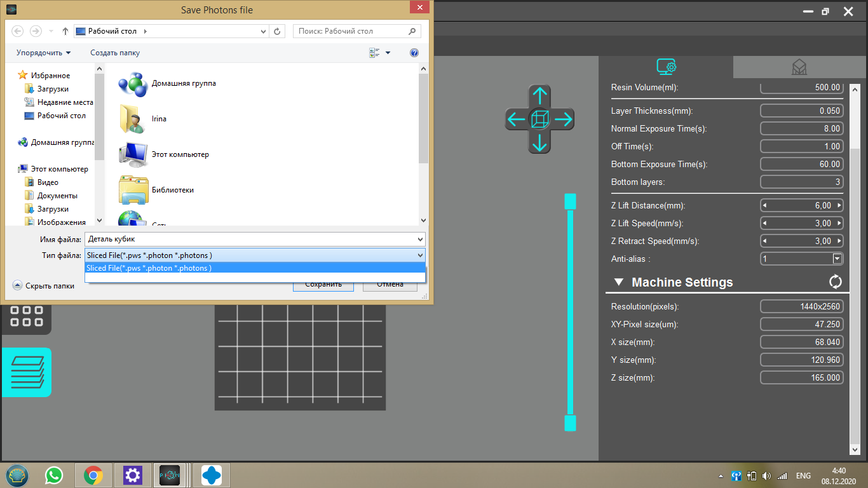The image size is (868, 488).
Task: Switch to the model settings tab
Action: 799,67
